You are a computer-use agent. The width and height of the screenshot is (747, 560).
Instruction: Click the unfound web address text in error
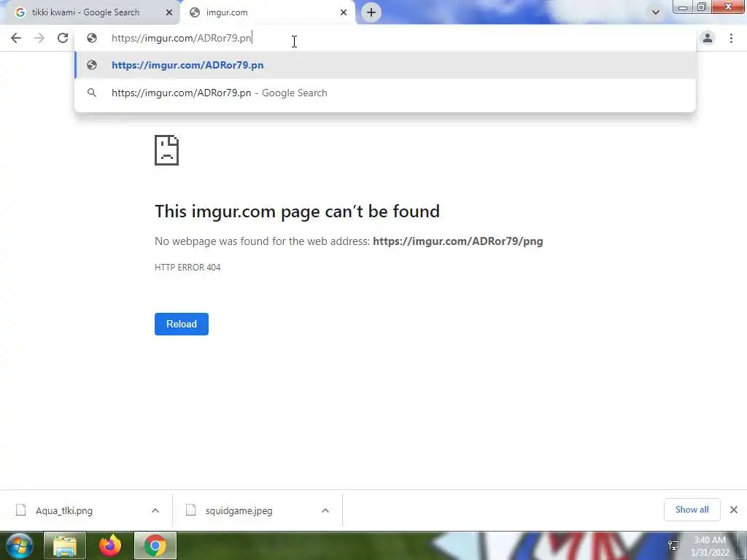[458, 241]
